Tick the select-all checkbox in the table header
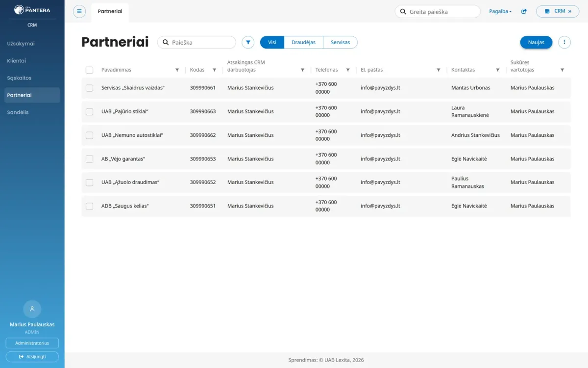This screenshot has height=368, width=588. [89, 70]
